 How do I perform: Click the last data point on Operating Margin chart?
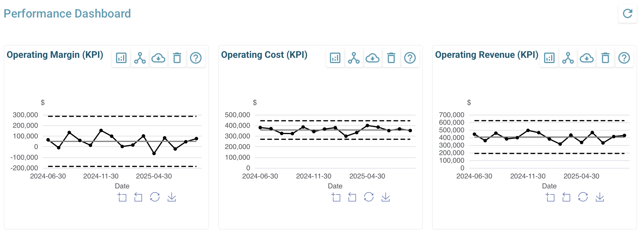pos(196,139)
